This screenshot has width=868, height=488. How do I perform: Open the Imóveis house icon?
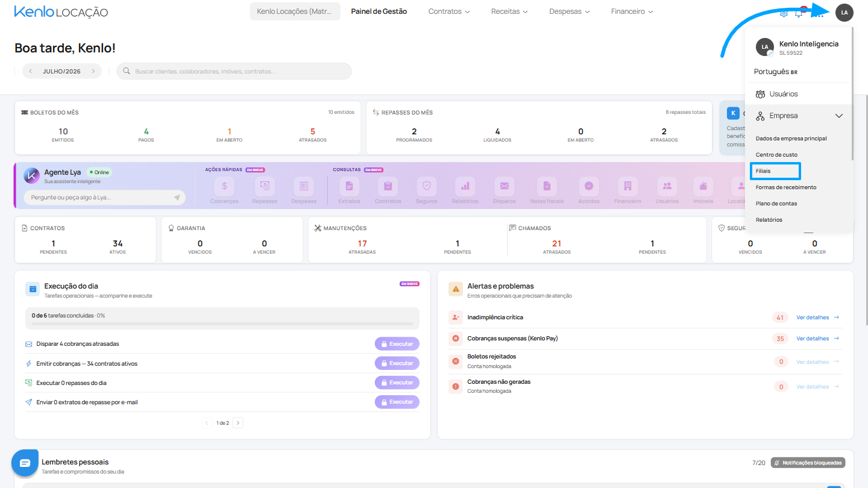coord(703,186)
